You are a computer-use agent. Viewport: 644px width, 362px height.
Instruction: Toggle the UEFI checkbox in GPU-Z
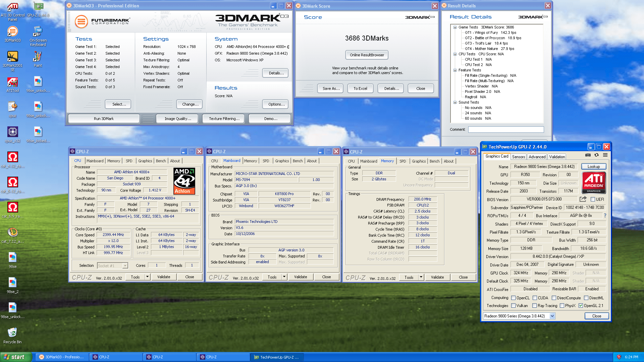point(593,199)
